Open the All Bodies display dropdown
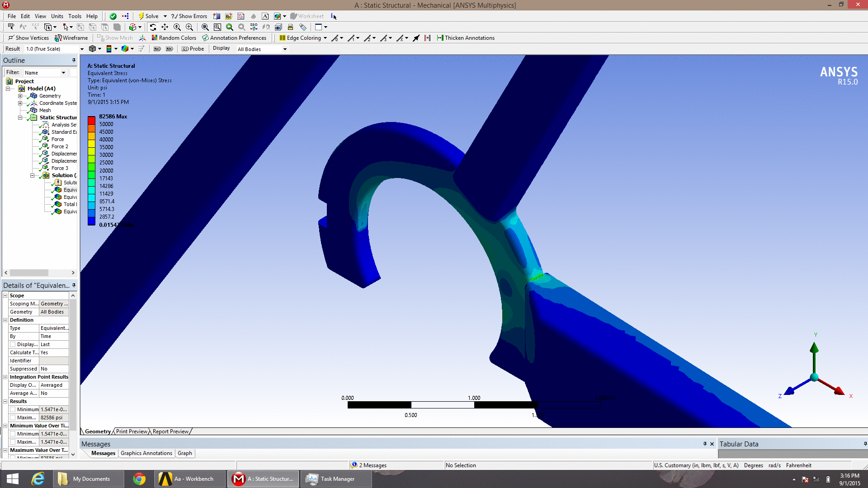The width and height of the screenshot is (868, 488). (285, 49)
